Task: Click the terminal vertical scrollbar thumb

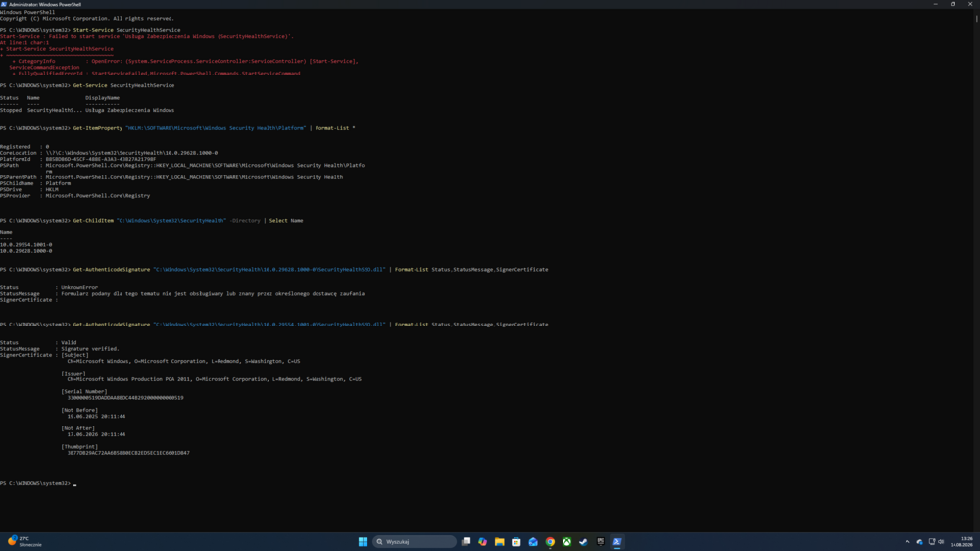Action: pos(976,18)
